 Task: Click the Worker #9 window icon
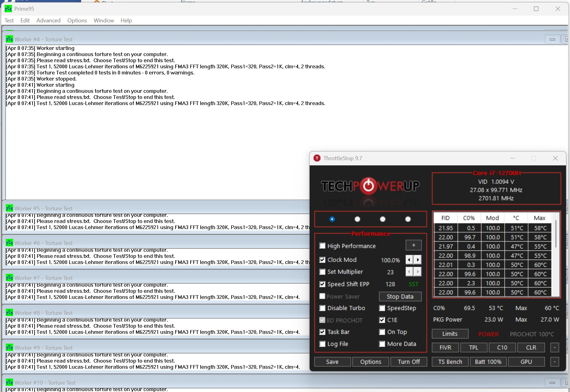[x=9, y=348]
